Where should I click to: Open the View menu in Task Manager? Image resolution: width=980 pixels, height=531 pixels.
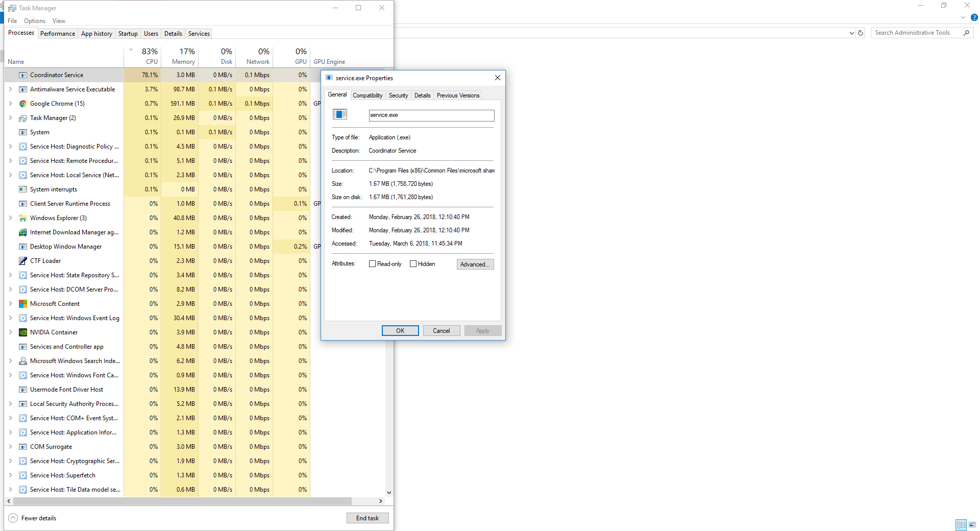click(x=59, y=21)
